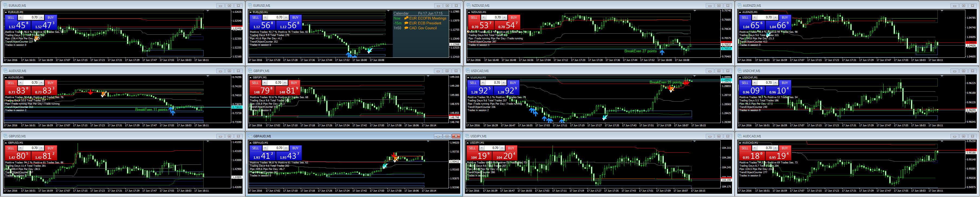Collapse the one-click trading panel on GBPUSD chart

(6, 143)
